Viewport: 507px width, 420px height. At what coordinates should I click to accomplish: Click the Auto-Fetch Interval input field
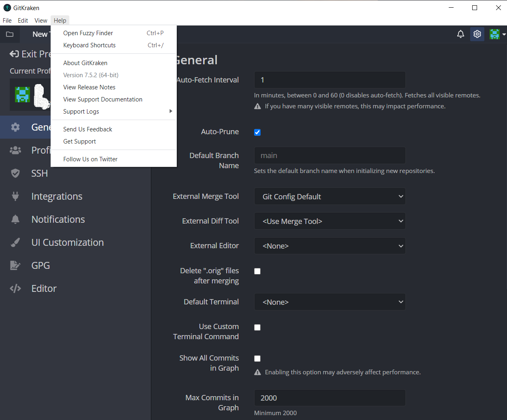click(330, 80)
